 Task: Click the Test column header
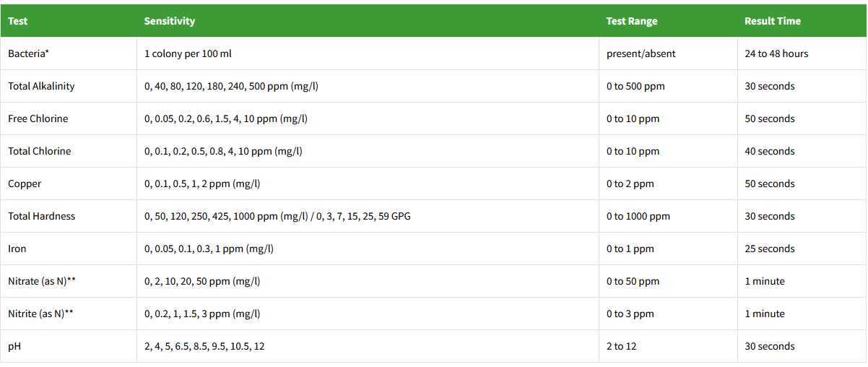pos(18,21)
